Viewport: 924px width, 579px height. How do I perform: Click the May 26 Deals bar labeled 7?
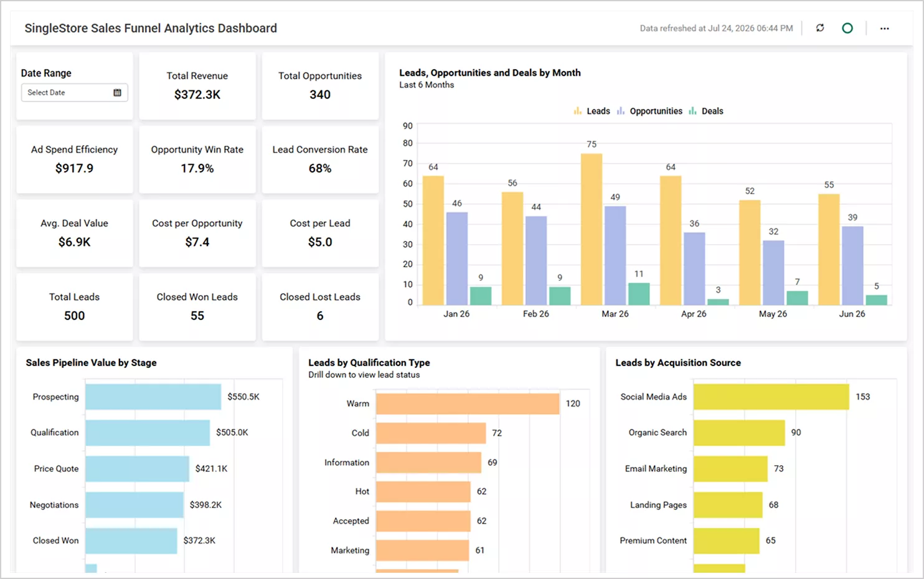(x=797, y=298)
